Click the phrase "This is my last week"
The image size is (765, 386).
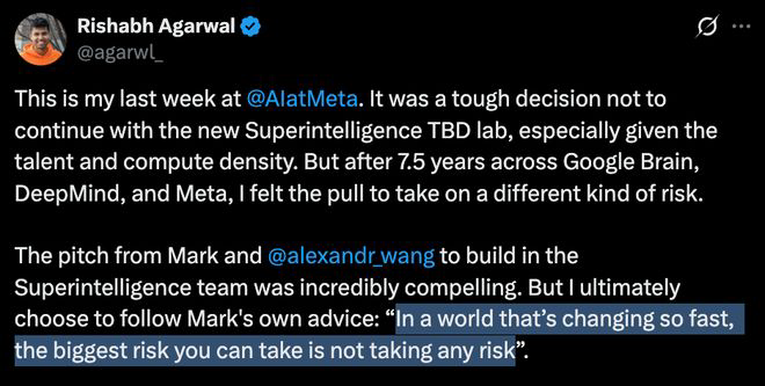[103, 100]
